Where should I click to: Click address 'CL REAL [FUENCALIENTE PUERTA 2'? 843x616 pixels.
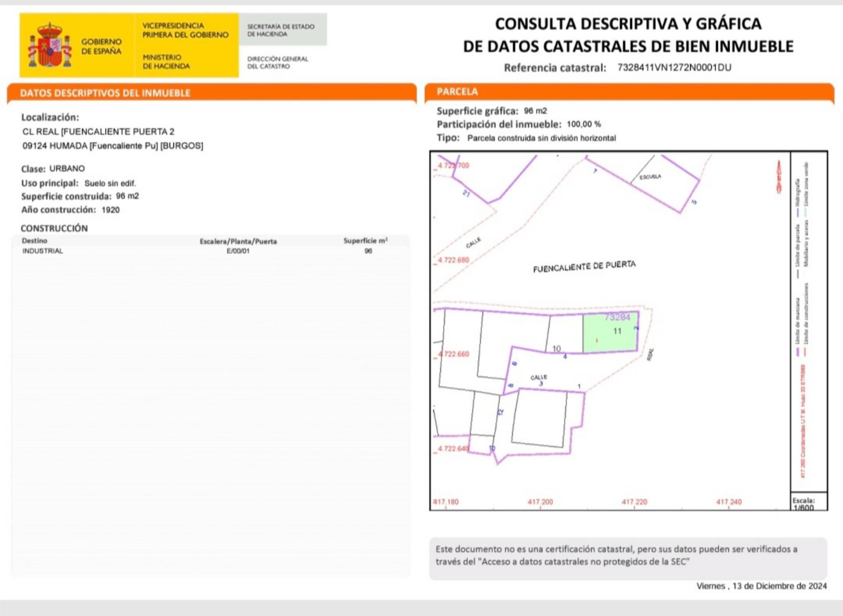coord(98,132)
